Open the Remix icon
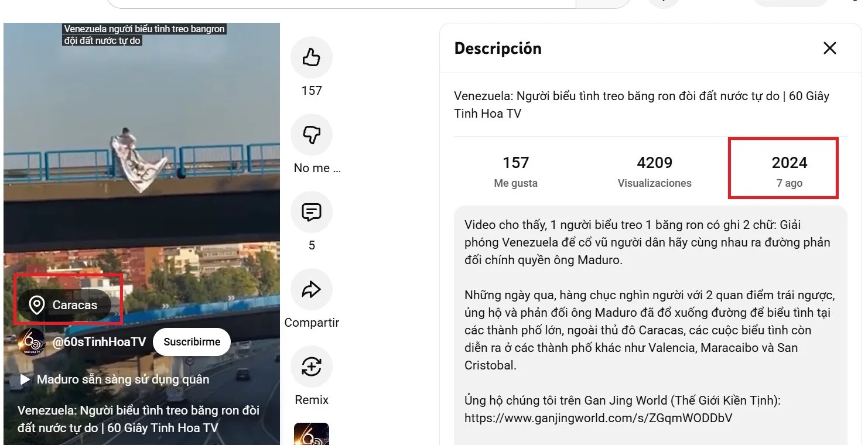Screen dimensions: 868x445 (312, 367)
